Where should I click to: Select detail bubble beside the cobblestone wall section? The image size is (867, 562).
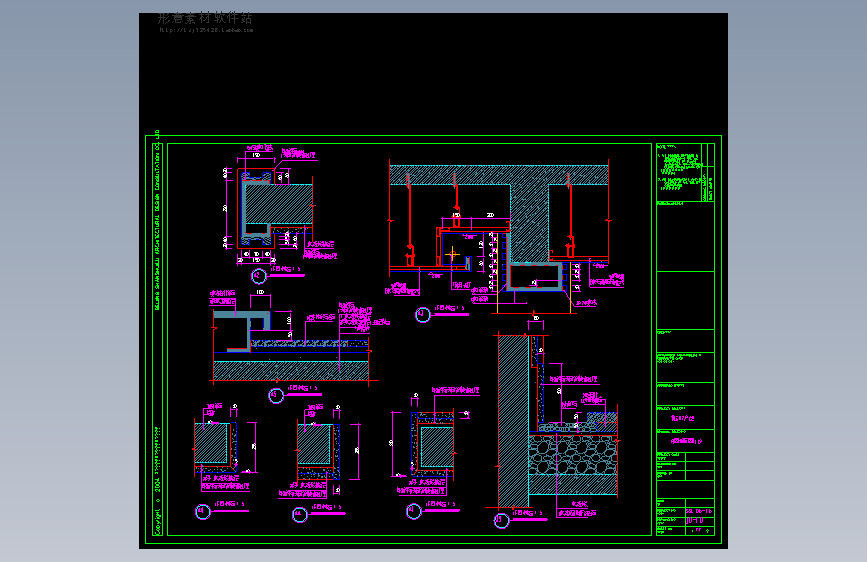pyautogui.click(x=501, y=521)
